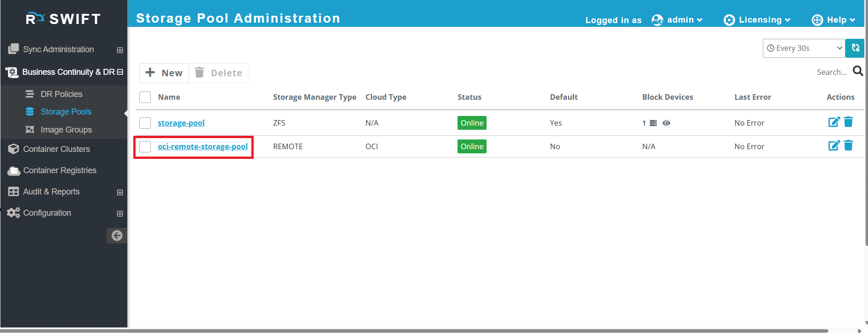Screen dimensions: 868x333
Task: Open Sync Administration label in sidebar
Action: 59,49
